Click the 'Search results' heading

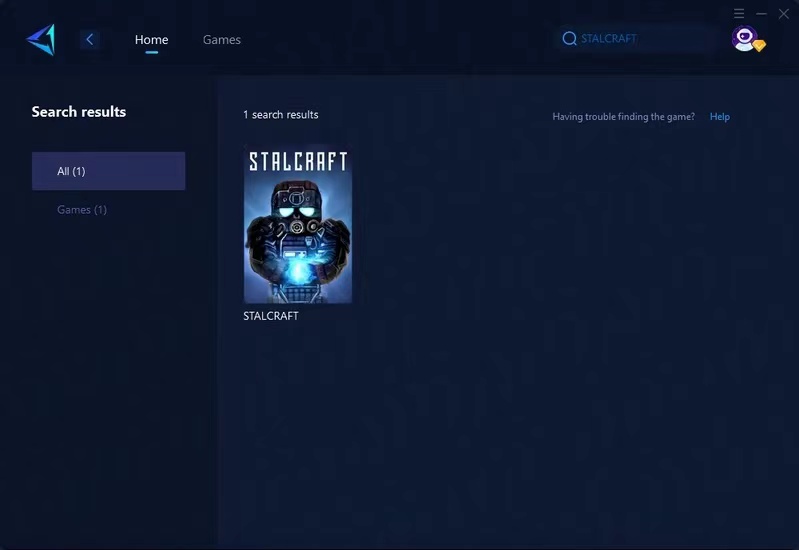click(x=78, y=112)
